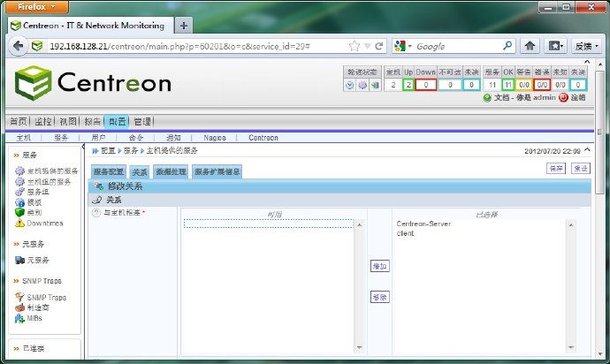Click the Centreon browser tab
Viewport: 610px width, 364px height.
click(x=90, y=26)
